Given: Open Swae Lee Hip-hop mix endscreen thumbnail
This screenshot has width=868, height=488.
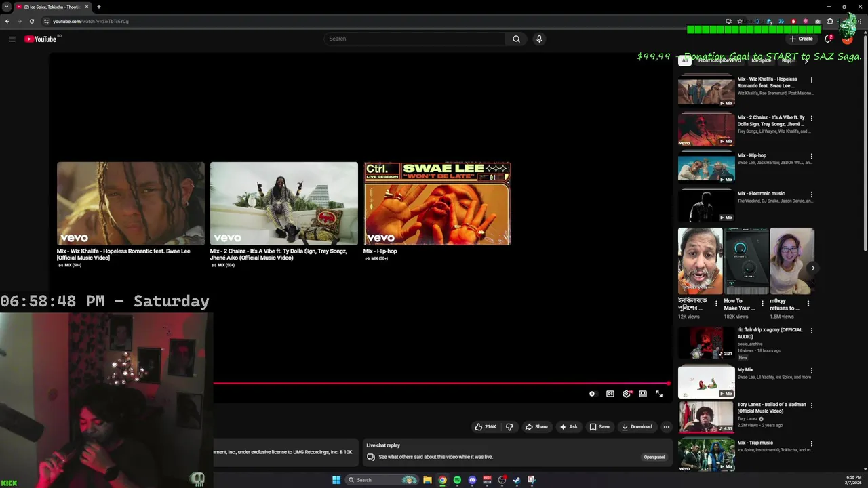Looking at the screenshot, I should coord(437,203).
